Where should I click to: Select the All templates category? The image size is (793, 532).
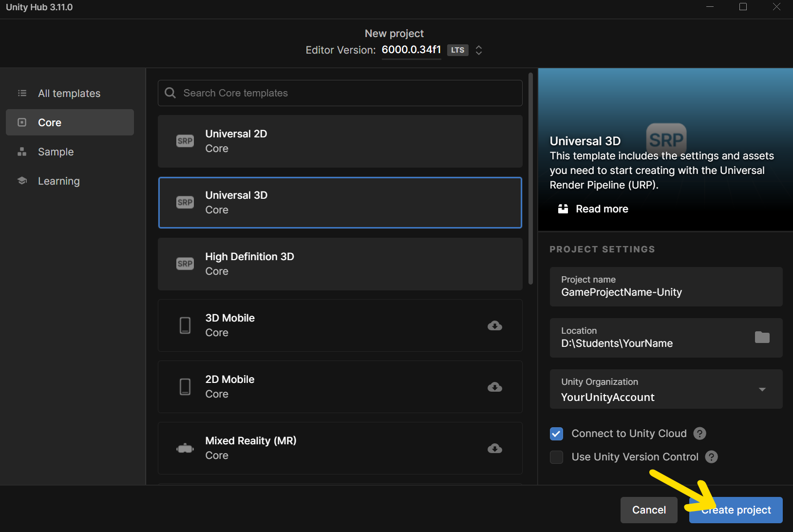tap(70, 93)
